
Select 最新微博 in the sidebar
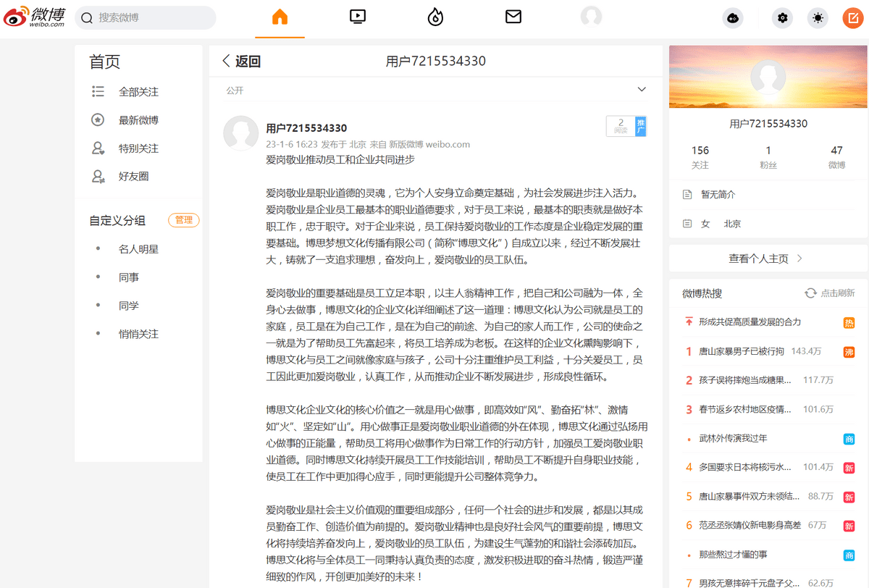tap(138, 120)
